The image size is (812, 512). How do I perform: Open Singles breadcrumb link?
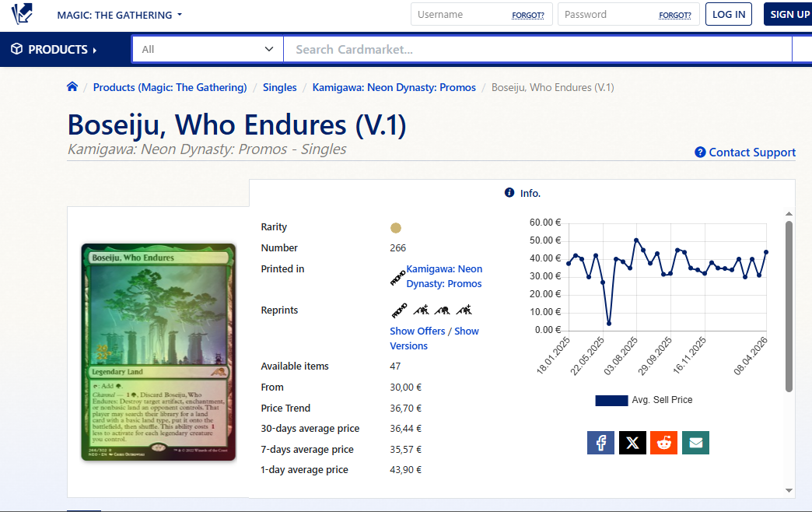[280, 87]
